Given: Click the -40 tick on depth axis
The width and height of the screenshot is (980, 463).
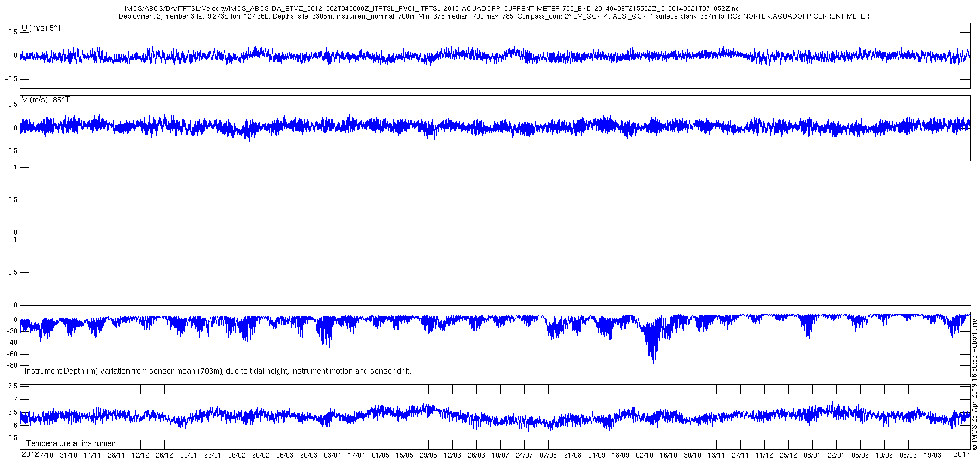Looking at the screenshot, I should click(11, 343).
